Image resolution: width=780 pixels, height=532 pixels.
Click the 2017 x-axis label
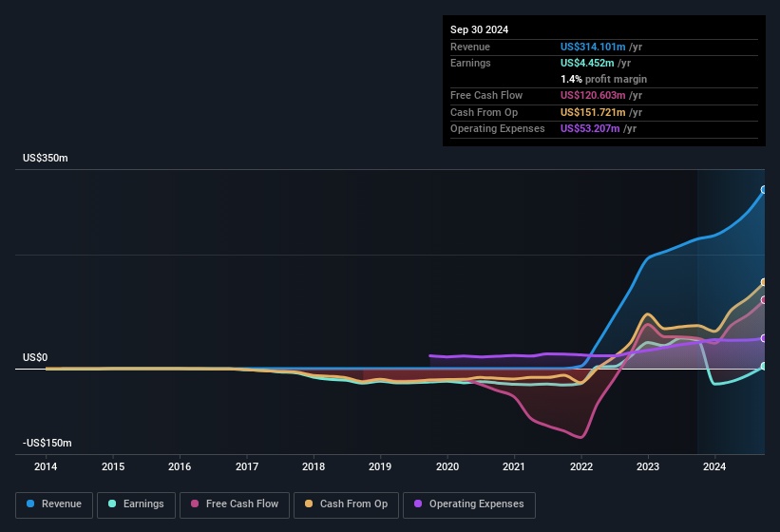pyautogui.click(x=247, y=466)
